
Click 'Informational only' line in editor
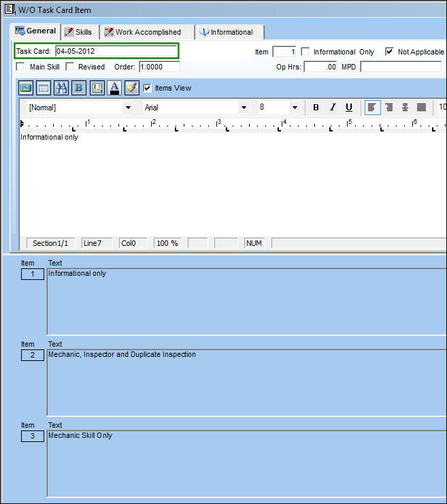click(x=49, y=138)
